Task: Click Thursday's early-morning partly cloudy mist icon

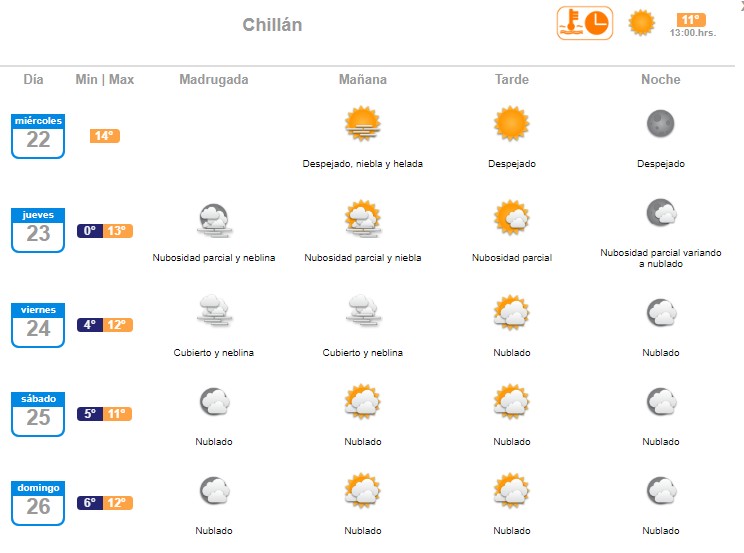Action: click(214, 218)
